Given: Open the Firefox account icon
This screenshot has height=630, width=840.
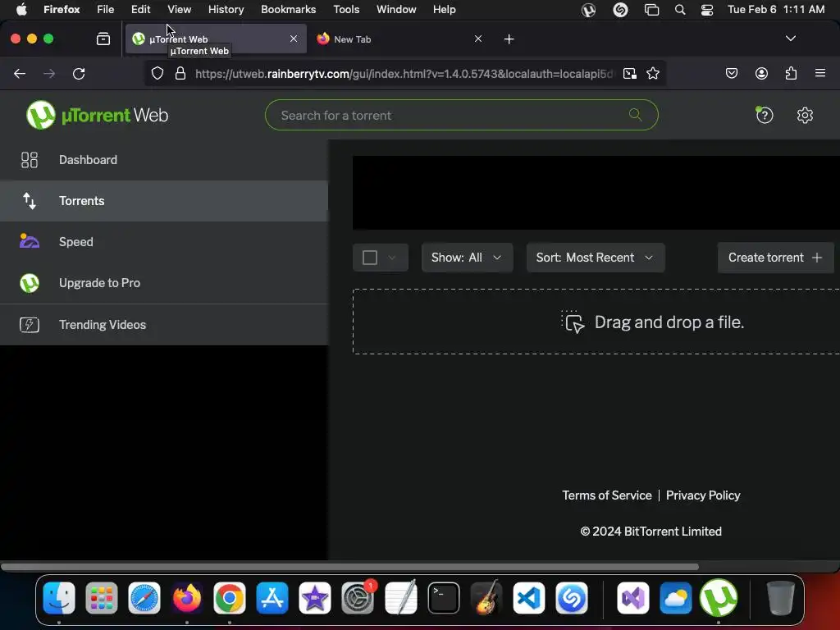Looking at the screenshot, I should pos(761,73).
